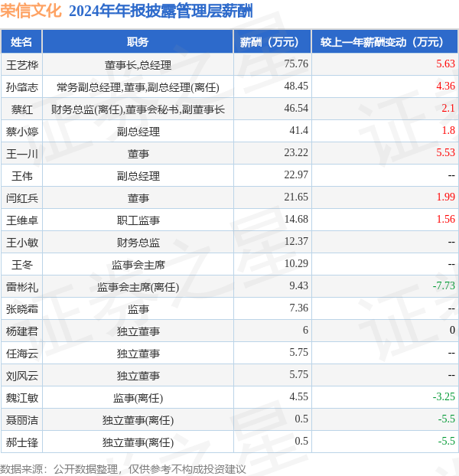Screen dimensions: 459x476
Task: Select the name cell 雷彬礼
Action: pyautogui.click(x=22, y=286)
